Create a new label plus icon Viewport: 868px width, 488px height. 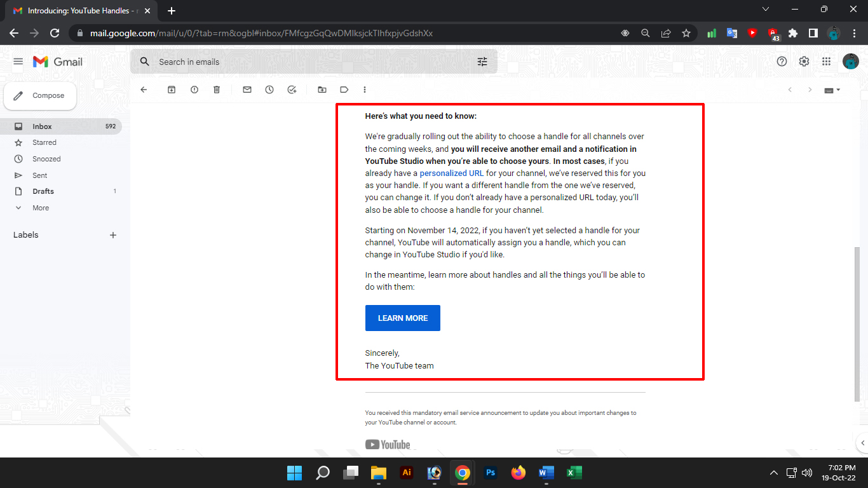click(113, 235)
